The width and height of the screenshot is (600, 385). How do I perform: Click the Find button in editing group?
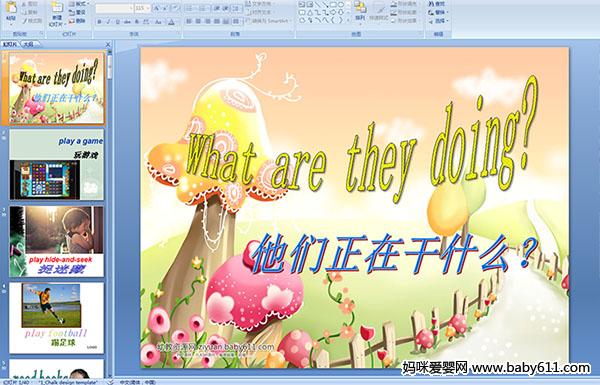437,4
